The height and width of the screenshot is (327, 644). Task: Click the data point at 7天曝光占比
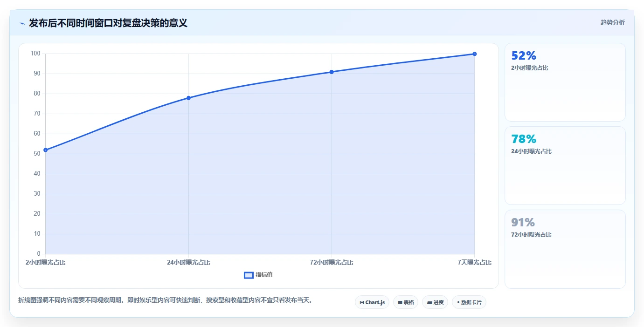click(x=474, y=54)
